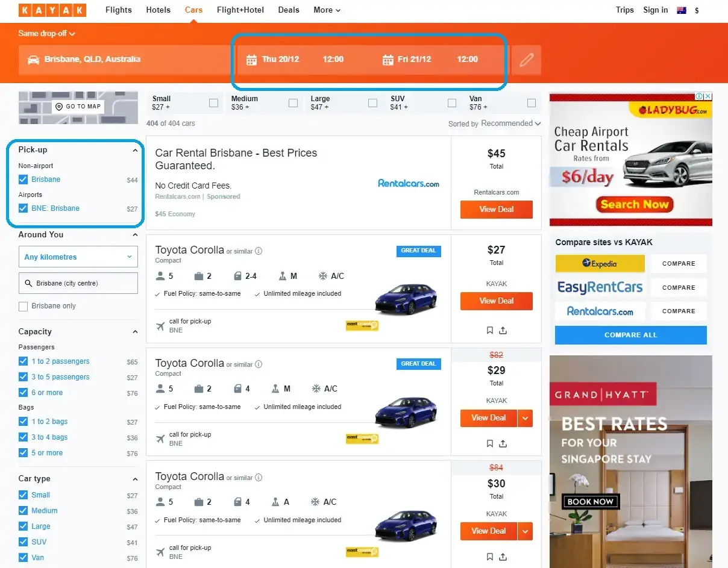Tick the Small car size checkbox at top

pos(213,103)
